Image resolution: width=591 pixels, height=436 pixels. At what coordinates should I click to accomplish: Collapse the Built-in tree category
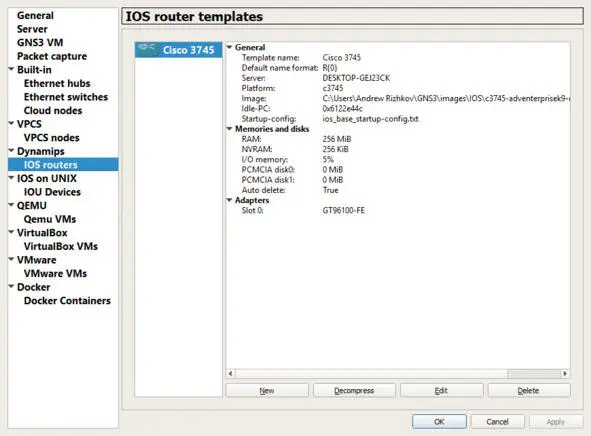tap(12, 69)
